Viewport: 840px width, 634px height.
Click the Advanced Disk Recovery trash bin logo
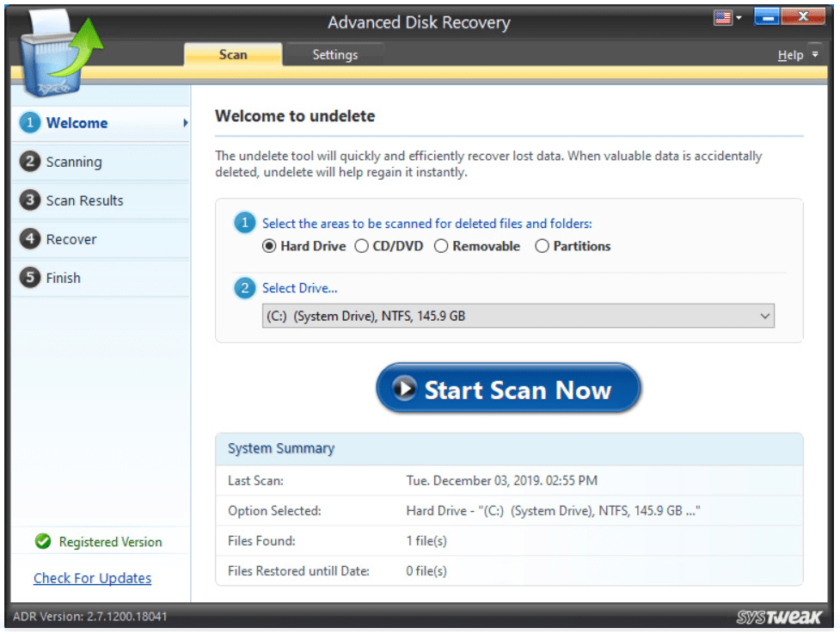click(60, 55)
